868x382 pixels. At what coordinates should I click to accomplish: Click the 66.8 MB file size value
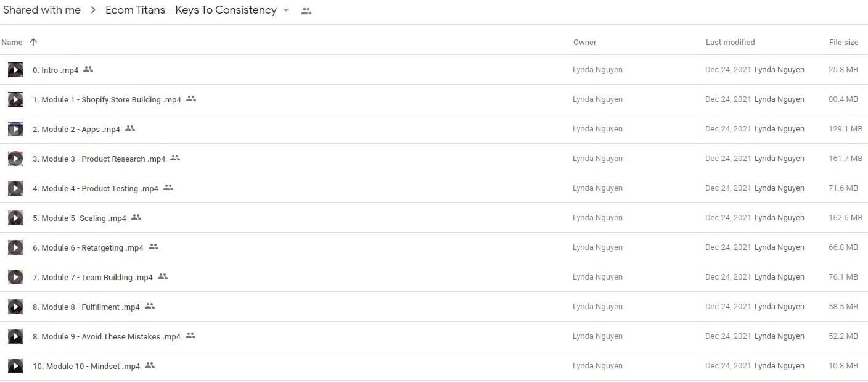click(843, 247)
